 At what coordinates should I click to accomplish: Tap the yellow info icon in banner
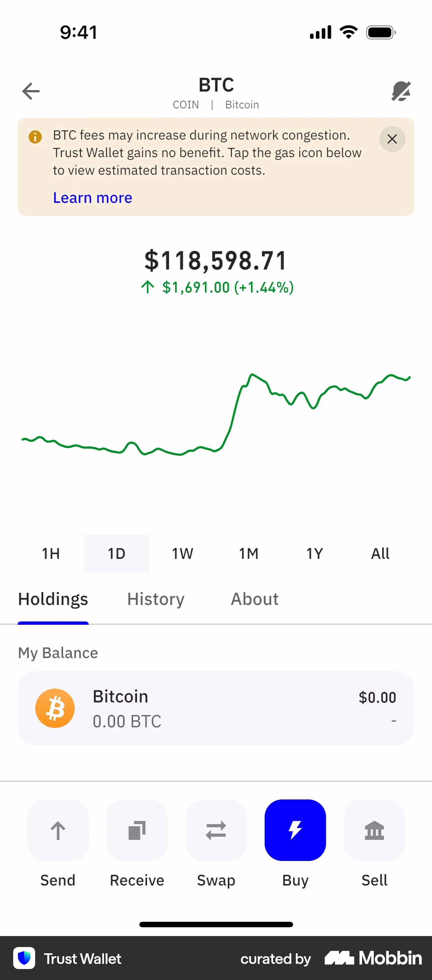(x=36, y=137)
